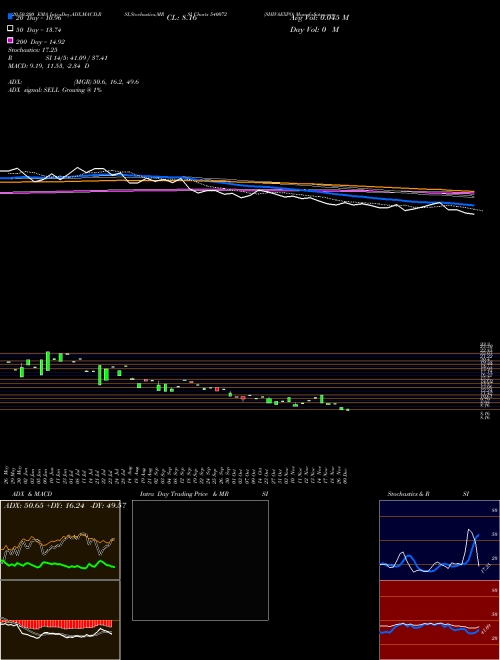Select the '200 Day' EMA value text
Image resolution: width=500 pixels, height=660 pixels.
point(40,42)
